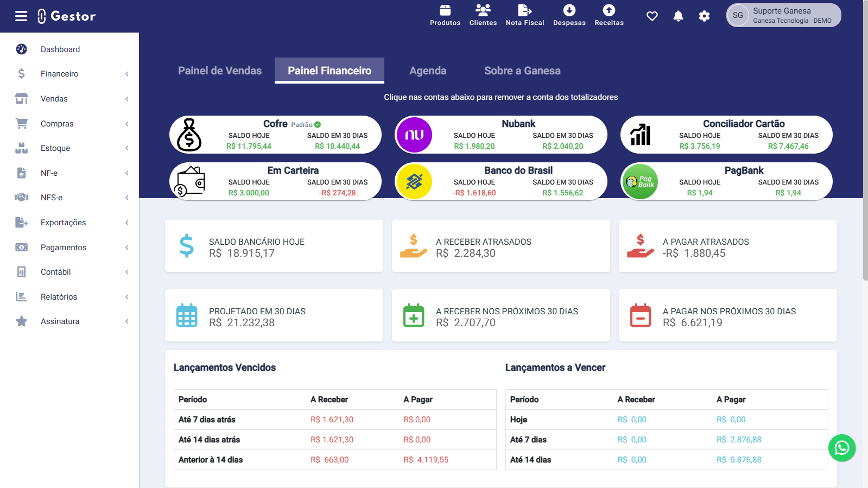Click the Saldo Bancário dollar icon
This screenshot has height=488, width=868.
(x=187, y=246)
